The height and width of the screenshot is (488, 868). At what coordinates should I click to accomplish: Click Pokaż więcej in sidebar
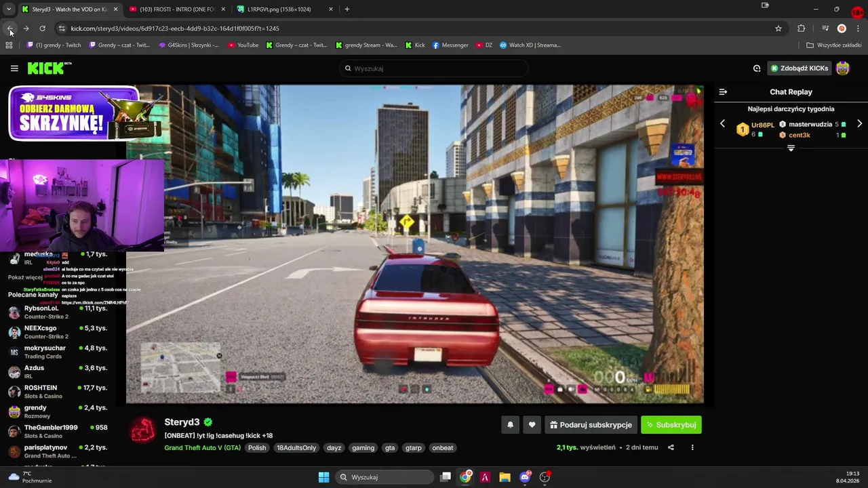point(25,277)
